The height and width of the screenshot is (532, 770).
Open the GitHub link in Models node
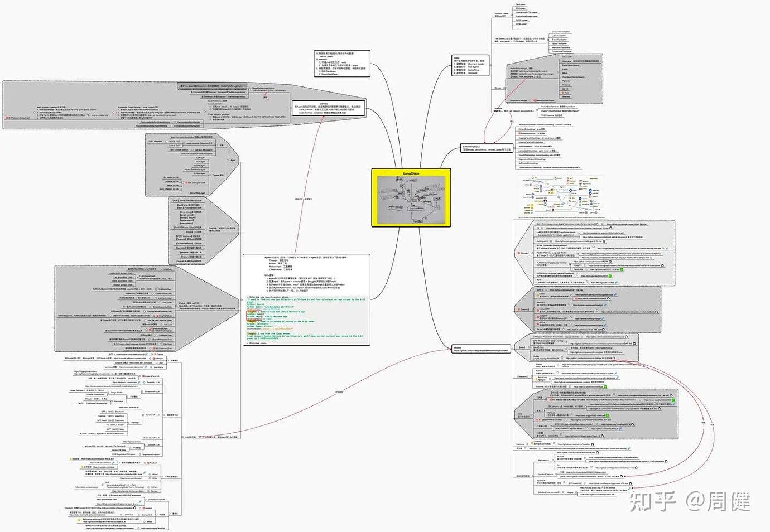tap(480, 351)
